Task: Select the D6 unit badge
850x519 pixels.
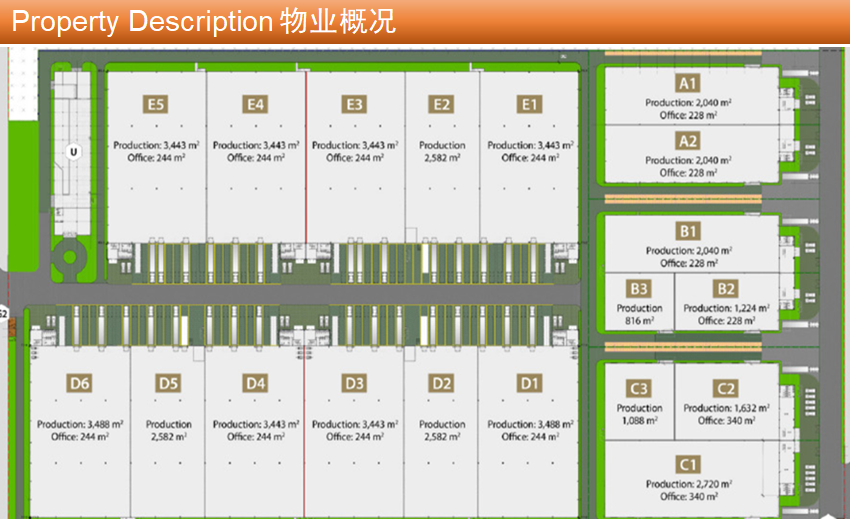Action: (x=80, y=383)
